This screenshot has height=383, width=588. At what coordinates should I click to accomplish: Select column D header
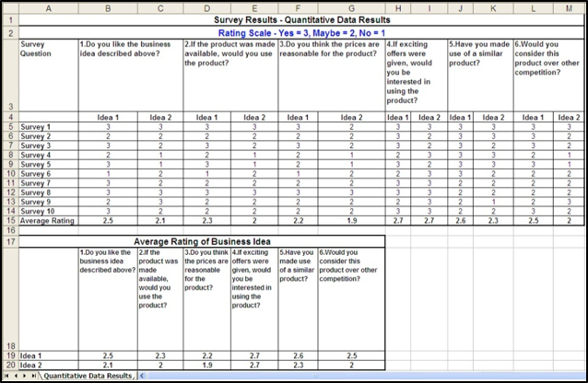pos(206,8)
